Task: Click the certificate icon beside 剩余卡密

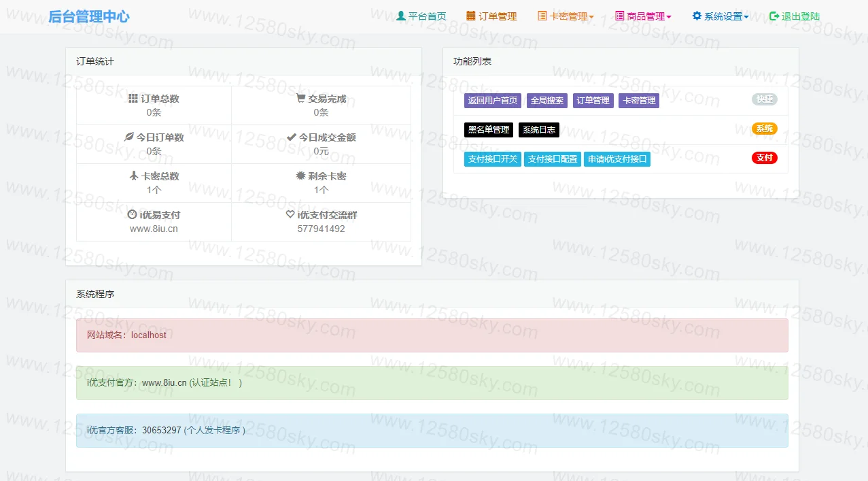Action: click(300, 176)
